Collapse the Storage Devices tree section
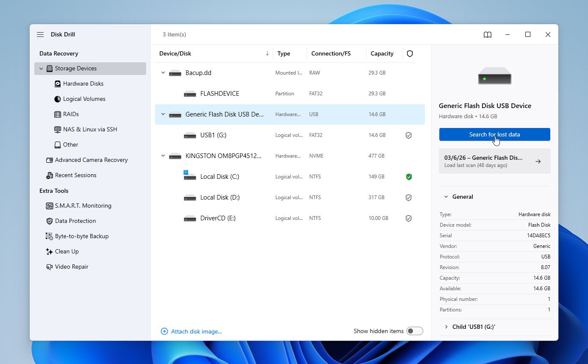 click(x=41, y=69)
